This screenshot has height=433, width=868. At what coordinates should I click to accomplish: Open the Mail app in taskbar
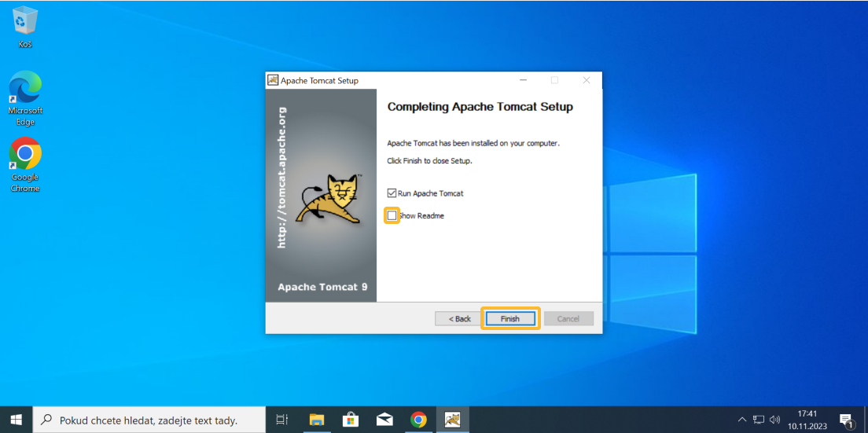(384, 420)
